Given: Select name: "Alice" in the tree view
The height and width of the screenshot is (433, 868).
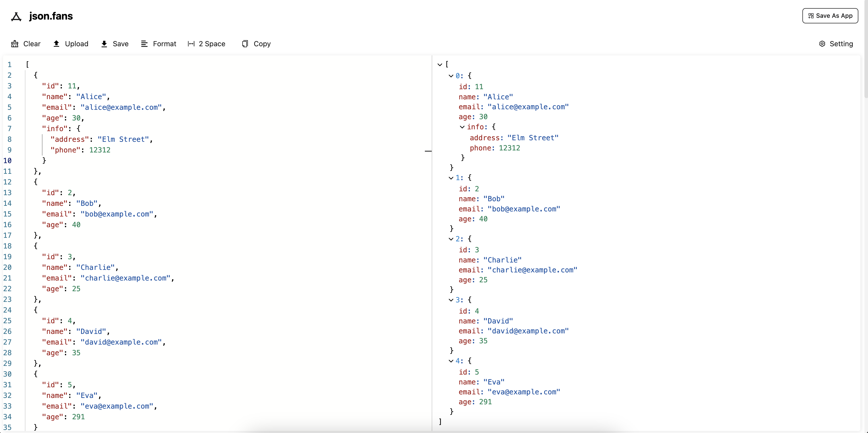Looking at the screenshot, I should coord(486,97).
